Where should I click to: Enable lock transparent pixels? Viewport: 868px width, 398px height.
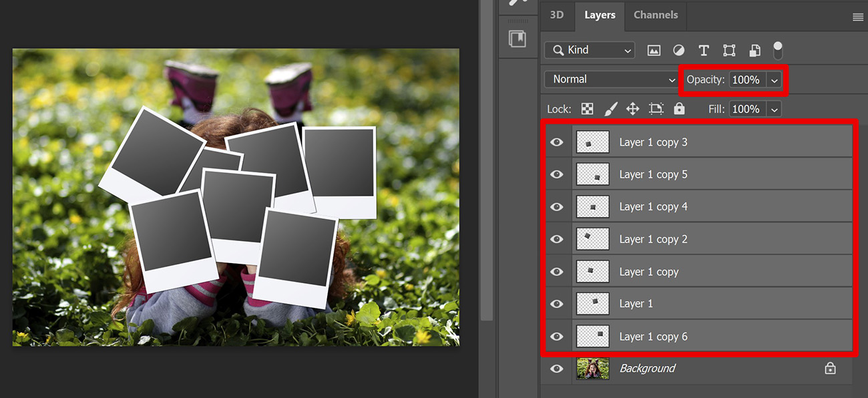click(587, 108)
